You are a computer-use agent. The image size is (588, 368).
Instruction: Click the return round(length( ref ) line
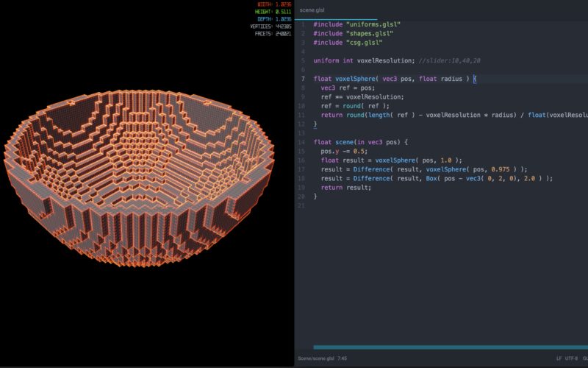pos(454,115)
